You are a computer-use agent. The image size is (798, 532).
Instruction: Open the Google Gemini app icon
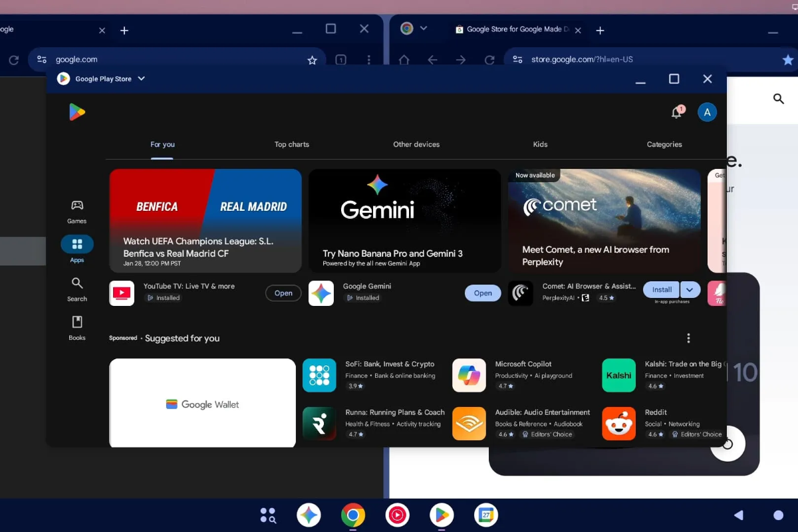pyautogui.click(x=321, y=293)
